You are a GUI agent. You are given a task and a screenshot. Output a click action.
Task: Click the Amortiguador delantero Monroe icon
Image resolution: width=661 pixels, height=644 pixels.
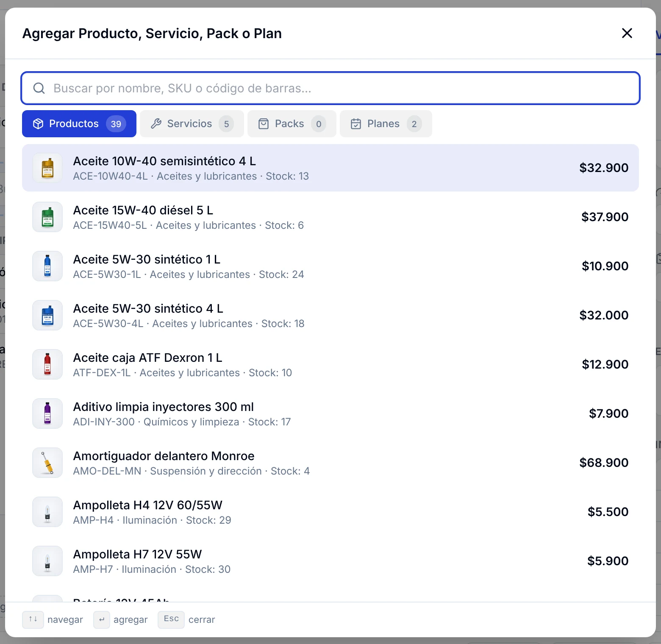47,463
